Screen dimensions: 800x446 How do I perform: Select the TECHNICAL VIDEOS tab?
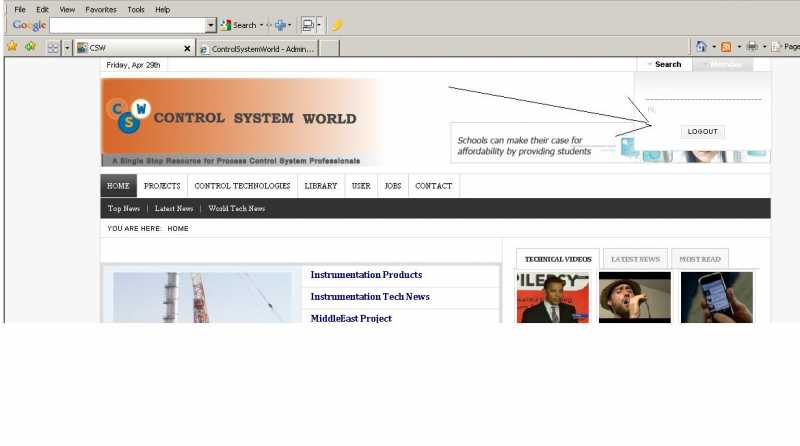(558, 259)
